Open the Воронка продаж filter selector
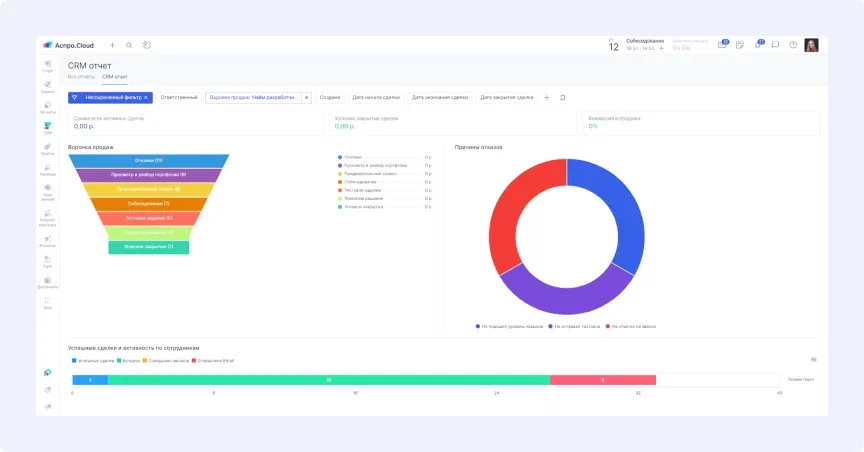Screen dimensions: 864x452 [x=253, y=97]
